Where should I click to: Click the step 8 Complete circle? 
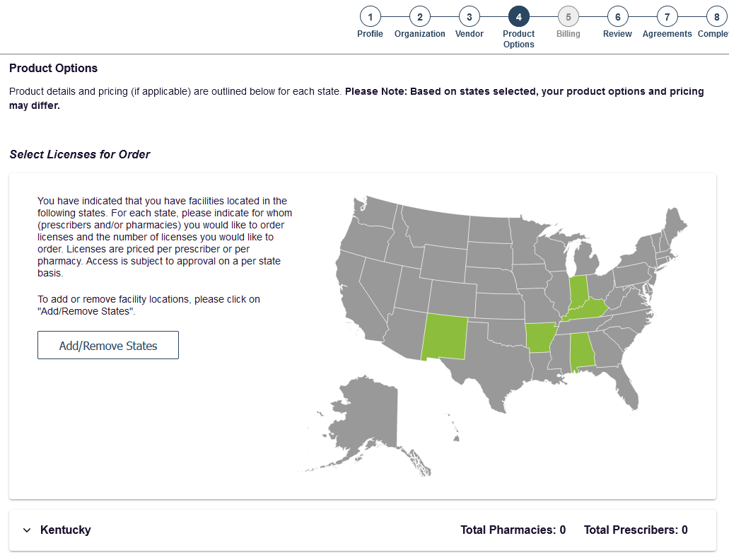pos(717,17)
